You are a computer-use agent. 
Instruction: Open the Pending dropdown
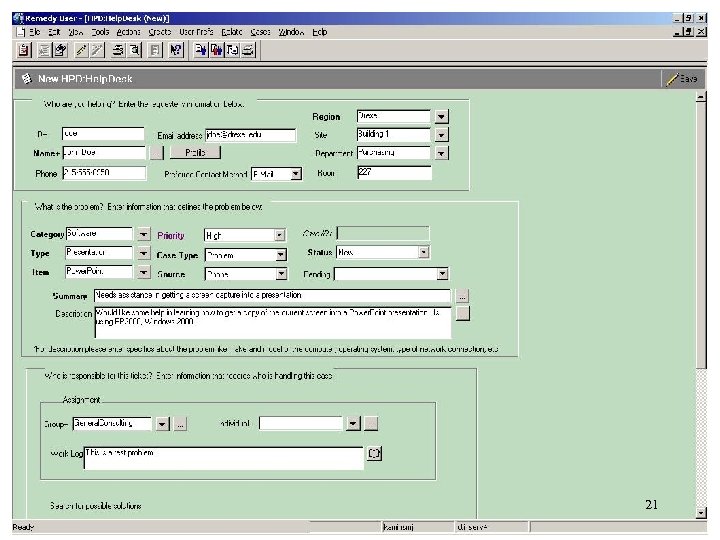pyautogui.click(x=442, y=274)
